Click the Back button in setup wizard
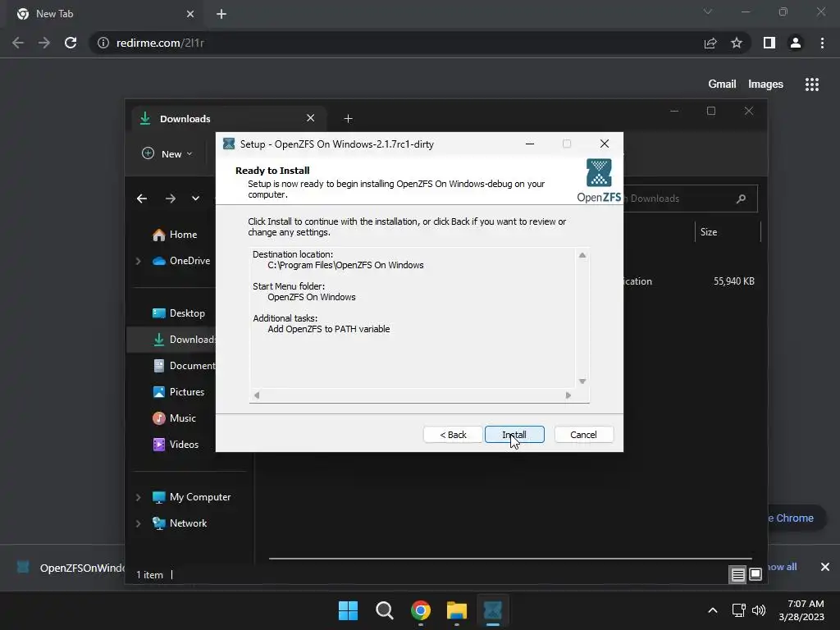 453,435
